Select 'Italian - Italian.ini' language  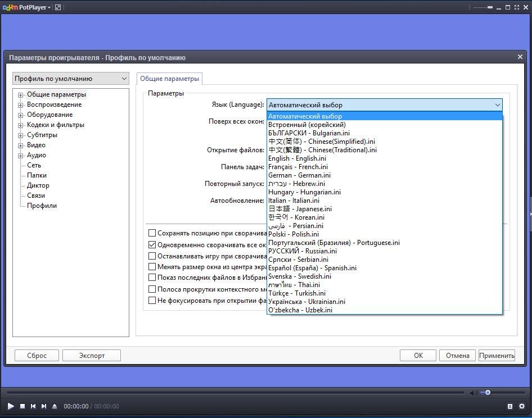pyautogui.click(x=385, y=201)
